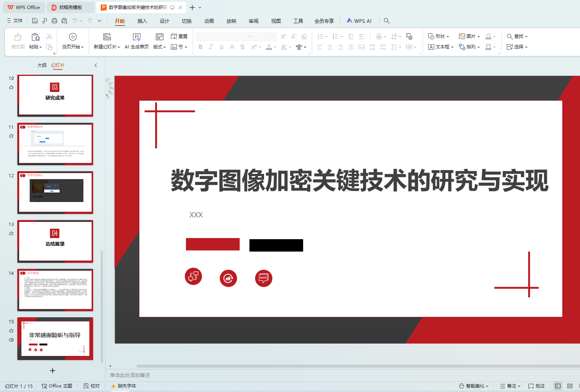Toggle Bold formatting
This screenshot has height=392, width=580.
coord(201,47)
